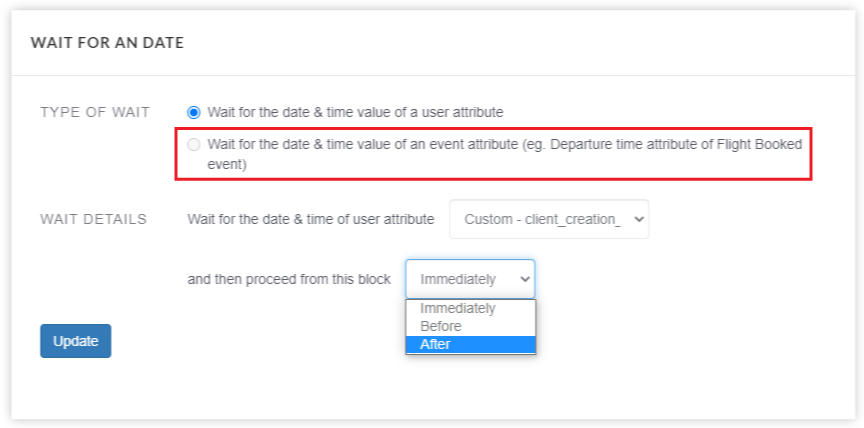Click 'Wait for the date & time of user attribute' text

311,219
